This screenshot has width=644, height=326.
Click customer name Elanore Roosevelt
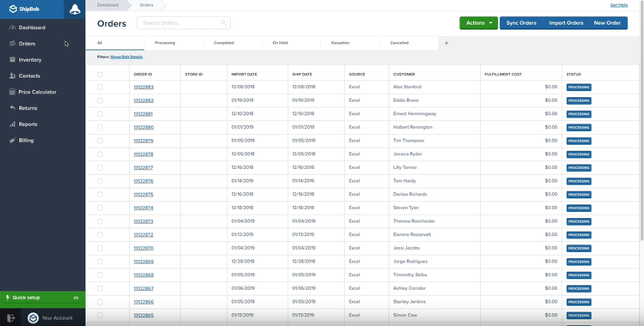pos(412,235)
